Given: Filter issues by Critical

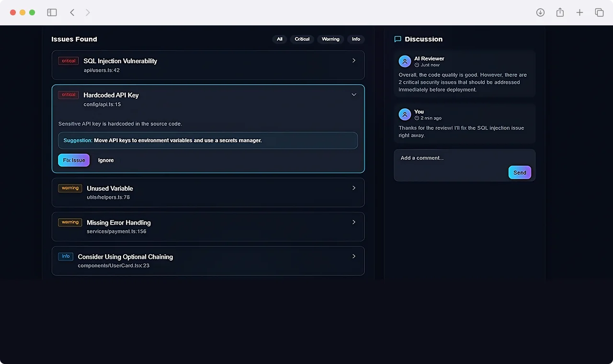Looking at the screenshot, I should click(302, 39).
